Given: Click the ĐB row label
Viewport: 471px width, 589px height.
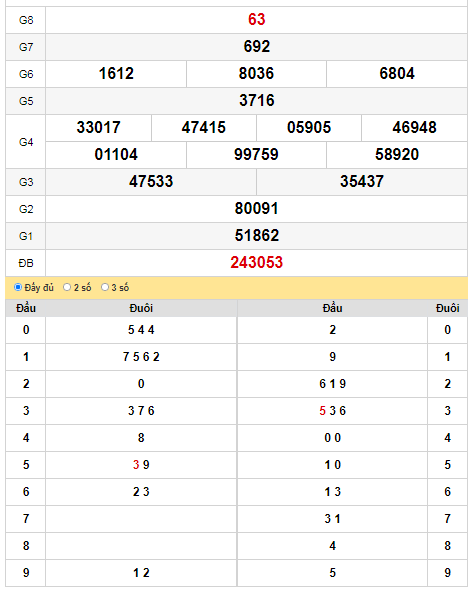Looking at the screenshot, I should [x=26, y=263].
